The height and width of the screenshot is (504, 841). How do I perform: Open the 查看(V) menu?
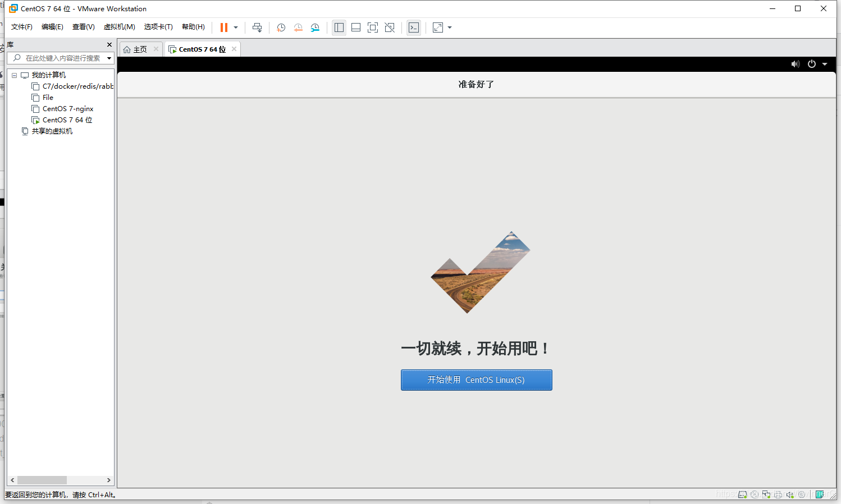pos(84,27)
